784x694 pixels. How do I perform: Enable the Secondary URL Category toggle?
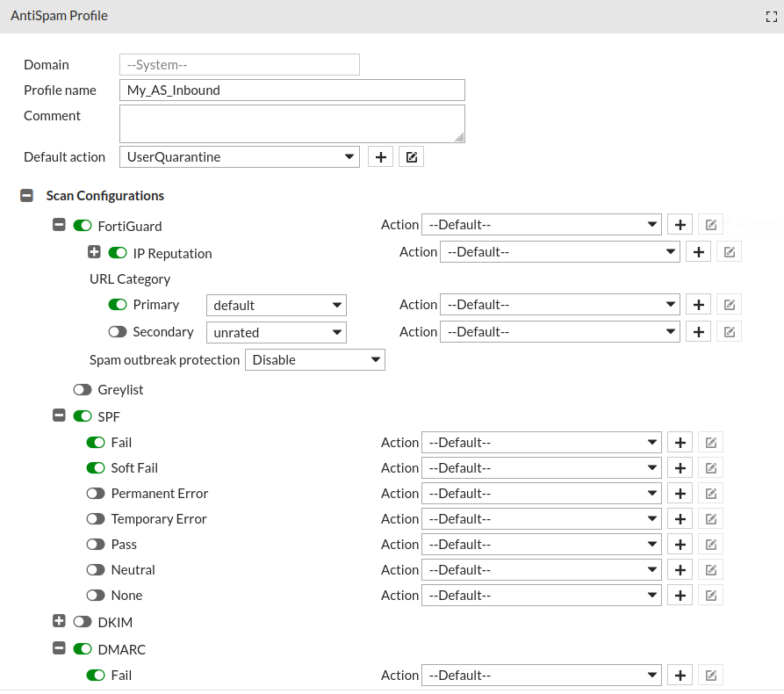point(118,332)
